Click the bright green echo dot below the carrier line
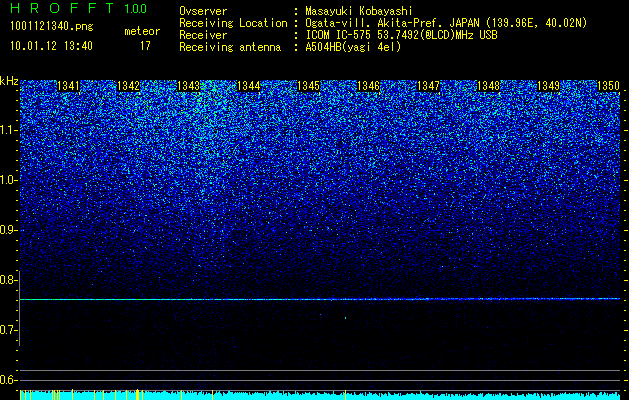Screen dimensions: 629x400 pos(345,318)
